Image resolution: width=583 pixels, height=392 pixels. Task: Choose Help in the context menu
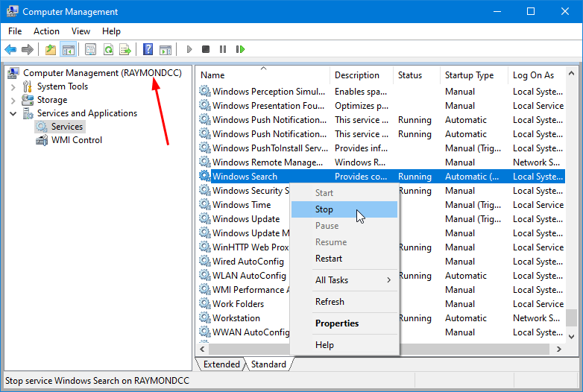click(344, 345)
